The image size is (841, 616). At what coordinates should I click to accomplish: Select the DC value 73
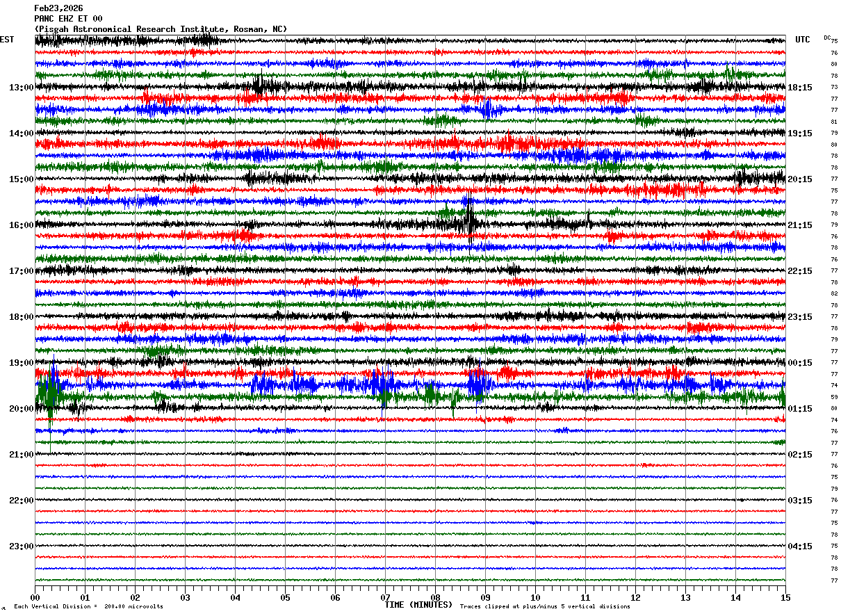click(x=834, y=87)
